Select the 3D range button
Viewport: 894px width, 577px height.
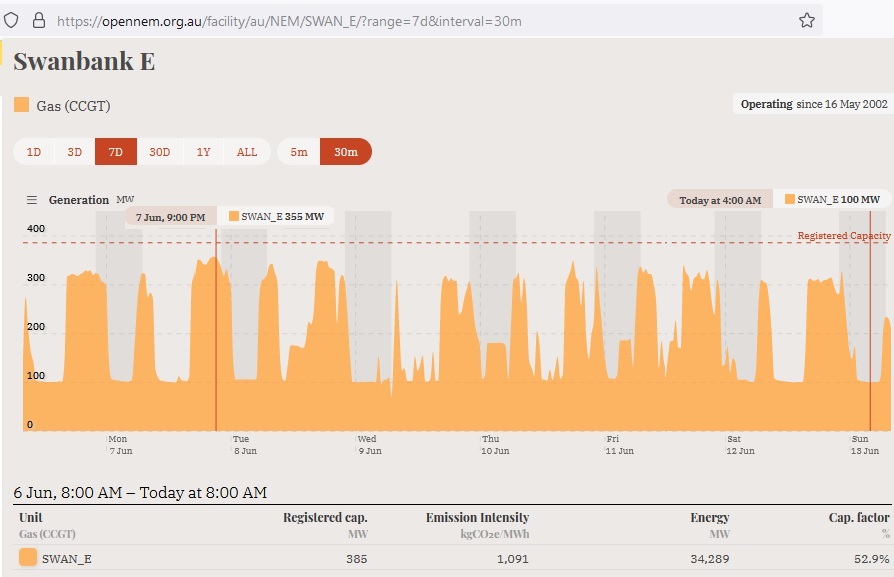click(x=75, y=152)
